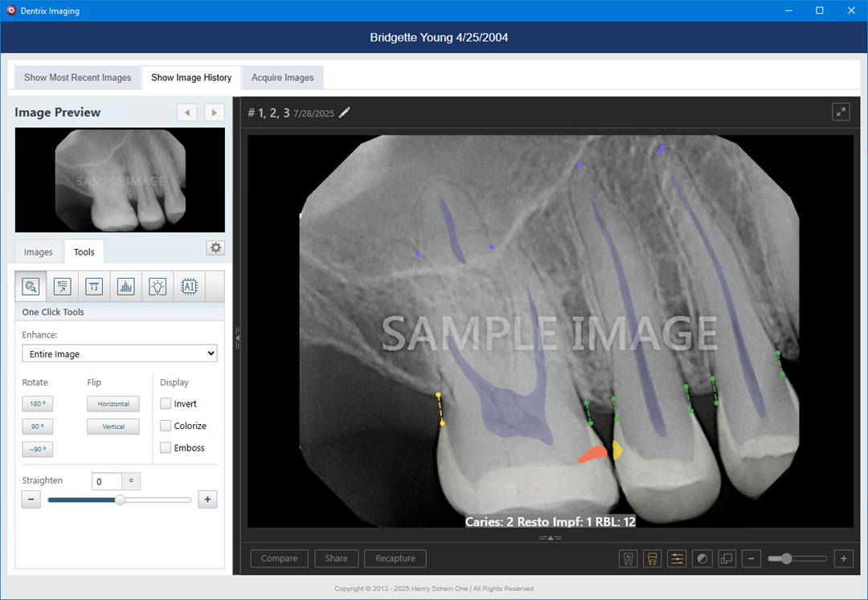This screenshot has height=600, width=868.
Task: Click the orange caries marking on the X-ray
Action: click(593, 454)
